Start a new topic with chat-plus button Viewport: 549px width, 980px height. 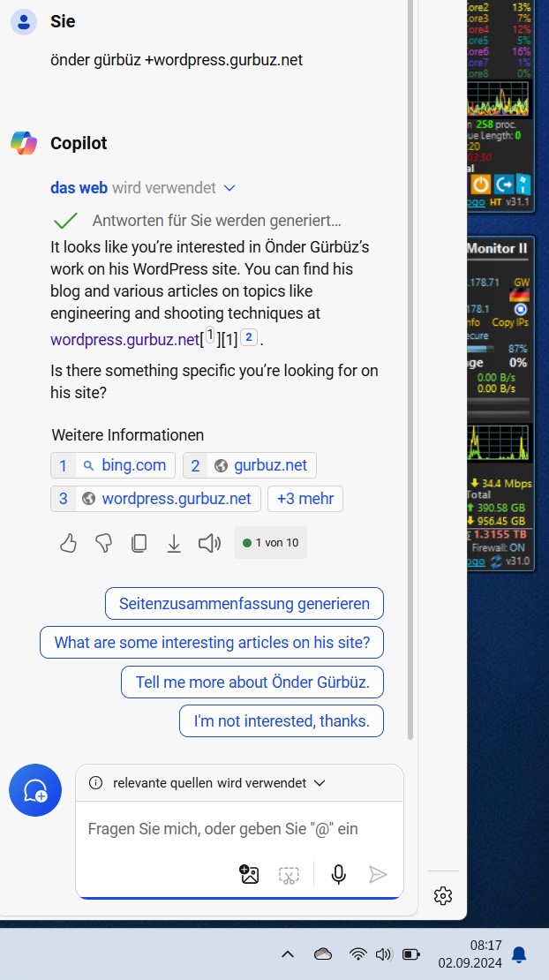point(35,790)
